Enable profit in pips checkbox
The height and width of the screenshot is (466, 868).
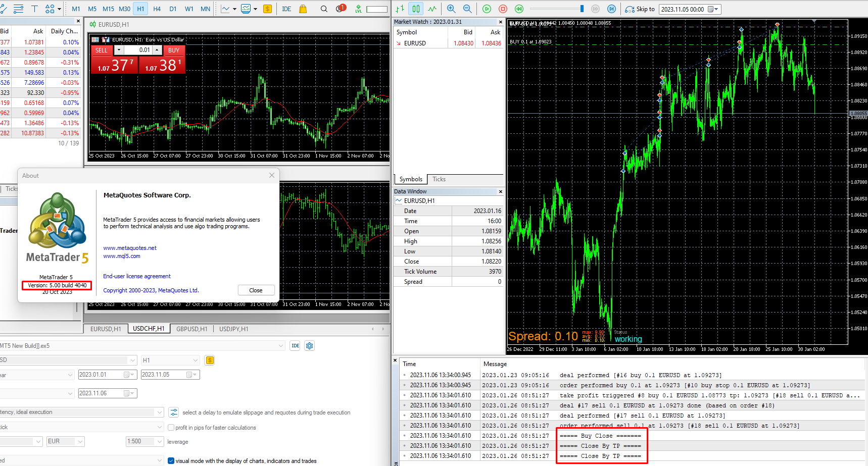(x=171, y=428)
